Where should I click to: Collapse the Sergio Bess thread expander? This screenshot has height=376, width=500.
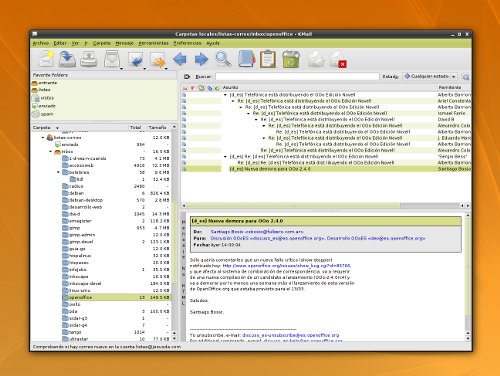225,156
